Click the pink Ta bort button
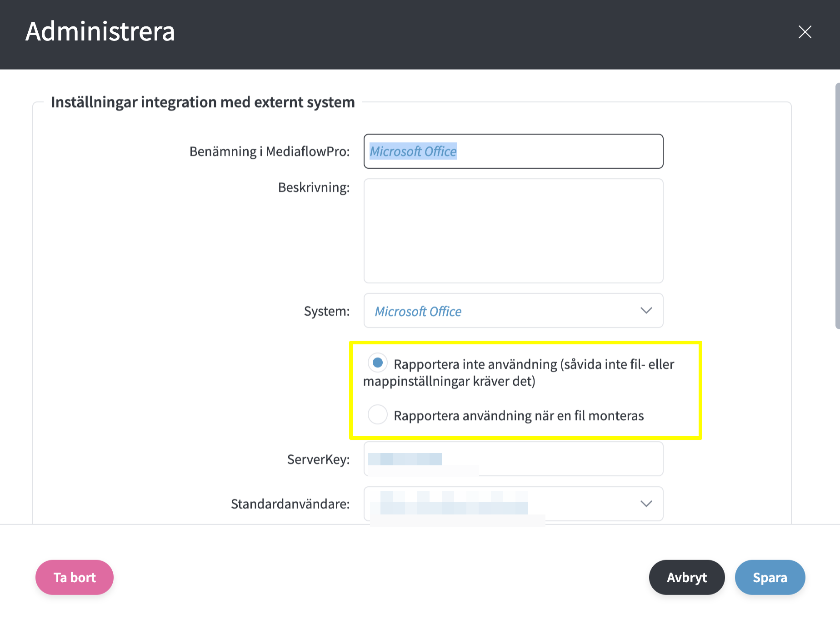 tap(75, 577)
